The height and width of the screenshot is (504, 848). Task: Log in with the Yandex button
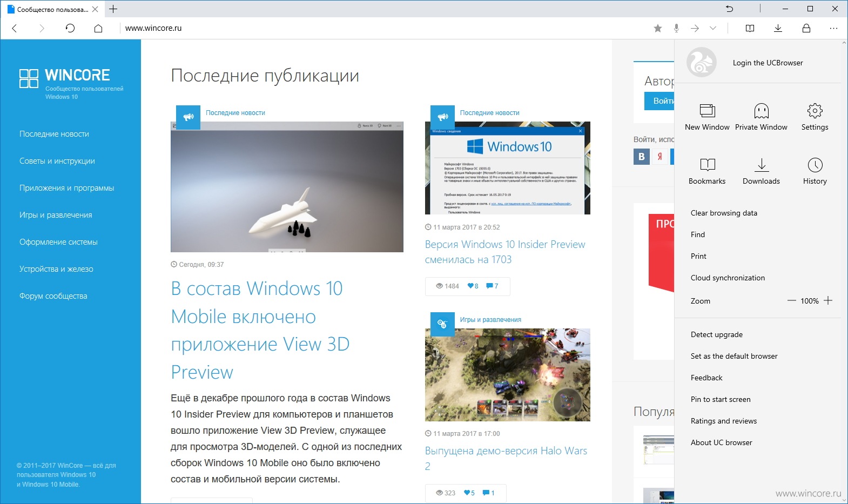[x=660, y=157]
